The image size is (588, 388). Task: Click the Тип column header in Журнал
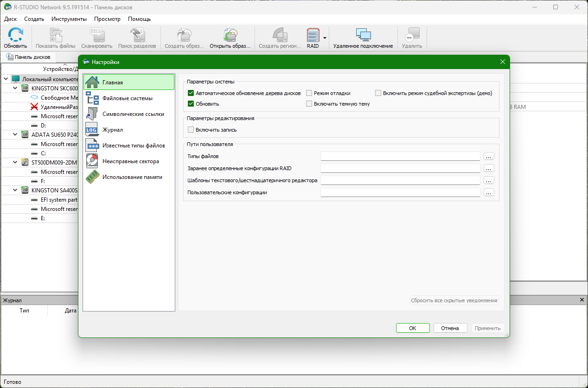coord(25,311)
